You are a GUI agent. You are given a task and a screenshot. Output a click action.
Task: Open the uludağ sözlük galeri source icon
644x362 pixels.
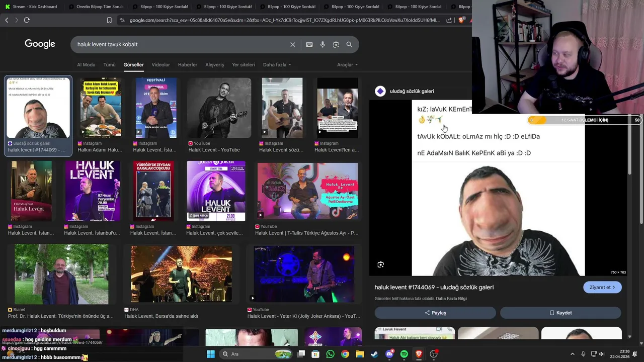(380, 91)
